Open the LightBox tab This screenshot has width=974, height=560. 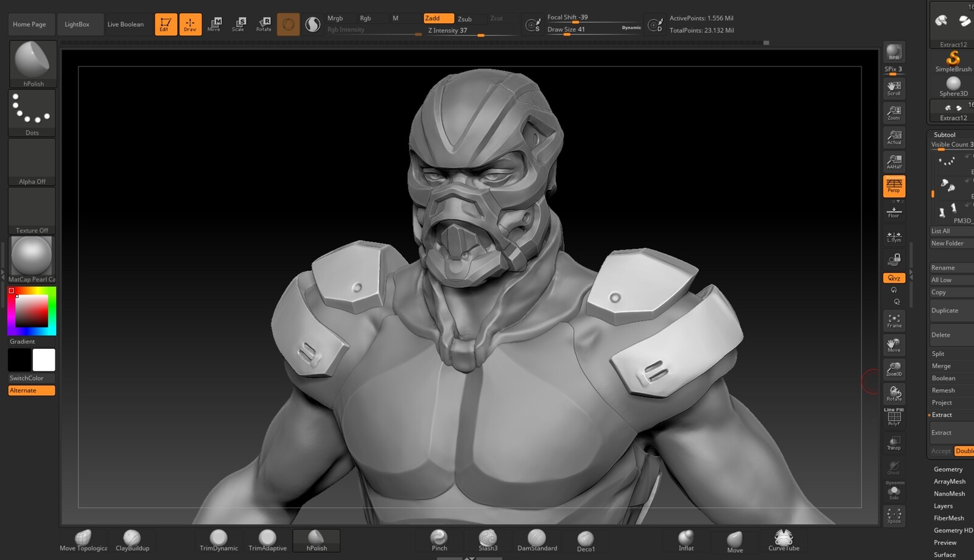click(x=77, y=24)
